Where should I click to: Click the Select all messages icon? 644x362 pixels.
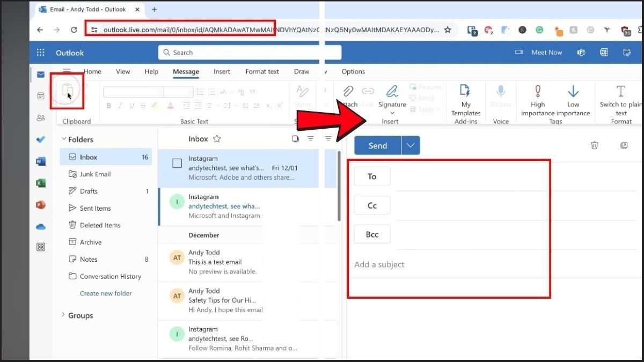coord(295,139)
